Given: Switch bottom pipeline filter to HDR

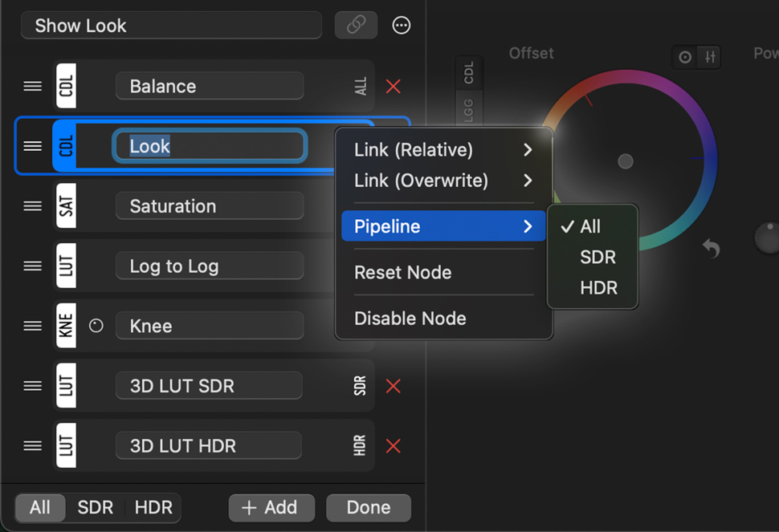Looking at the screenshot, I should (153, 508).
